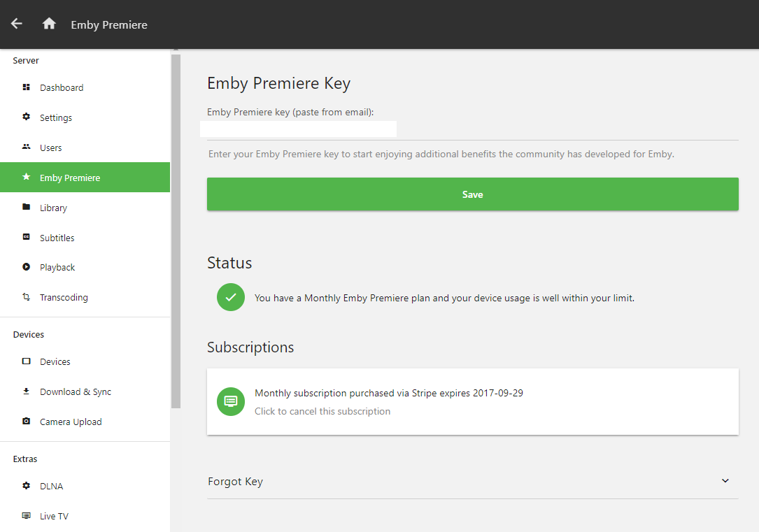The image size is (759, 532).
Task: Click the Save button
Action: point(472,194)
